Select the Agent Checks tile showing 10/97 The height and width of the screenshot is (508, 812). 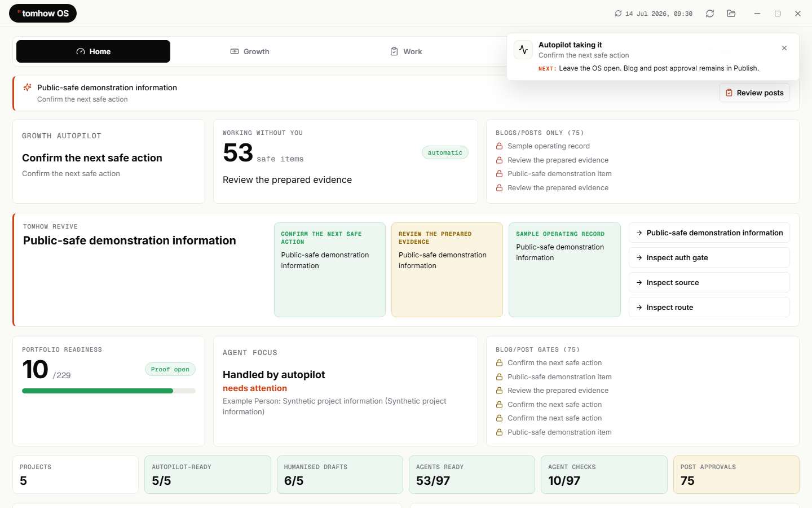pyautogui.click(x=604, y=475)
